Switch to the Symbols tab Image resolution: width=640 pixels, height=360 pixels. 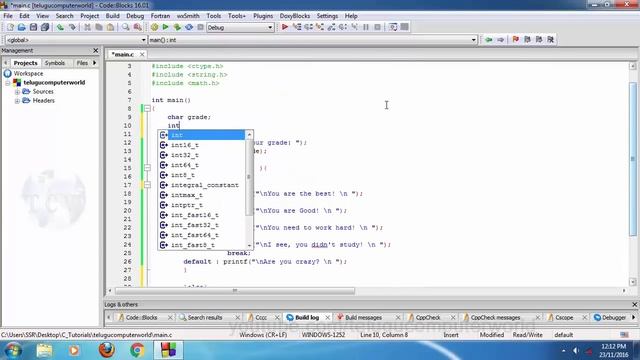pos(55,63)
